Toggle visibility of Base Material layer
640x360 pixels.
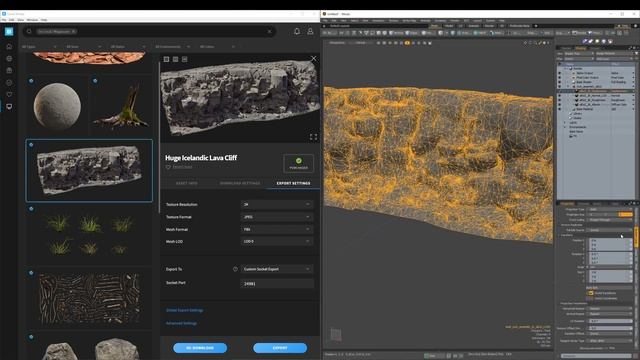pos(560,109)
